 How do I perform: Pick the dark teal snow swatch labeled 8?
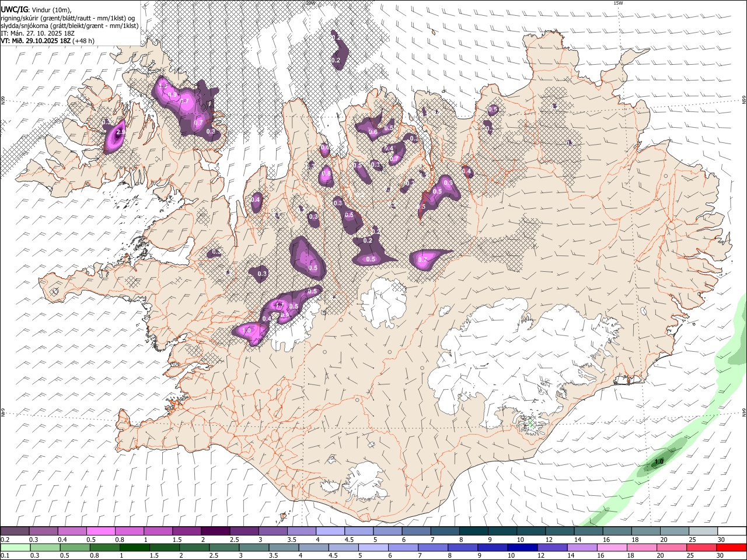474,531
